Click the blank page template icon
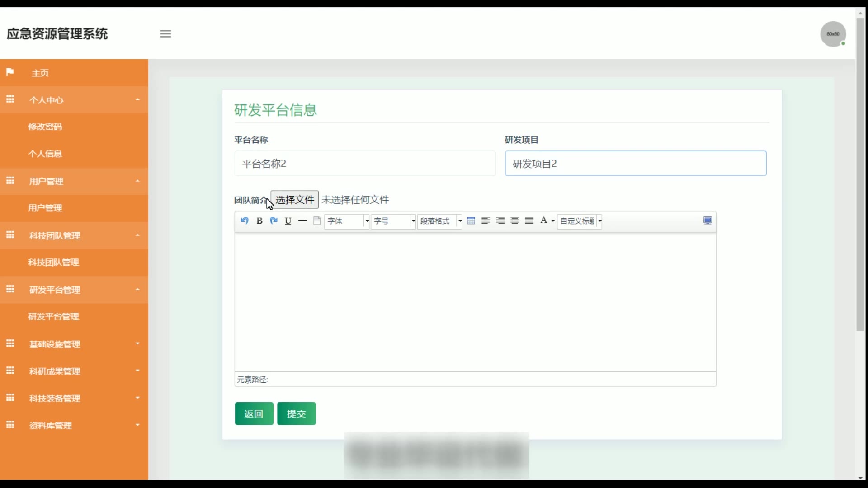Viewport: 868px width, 488px height. (x=317, y=221)
